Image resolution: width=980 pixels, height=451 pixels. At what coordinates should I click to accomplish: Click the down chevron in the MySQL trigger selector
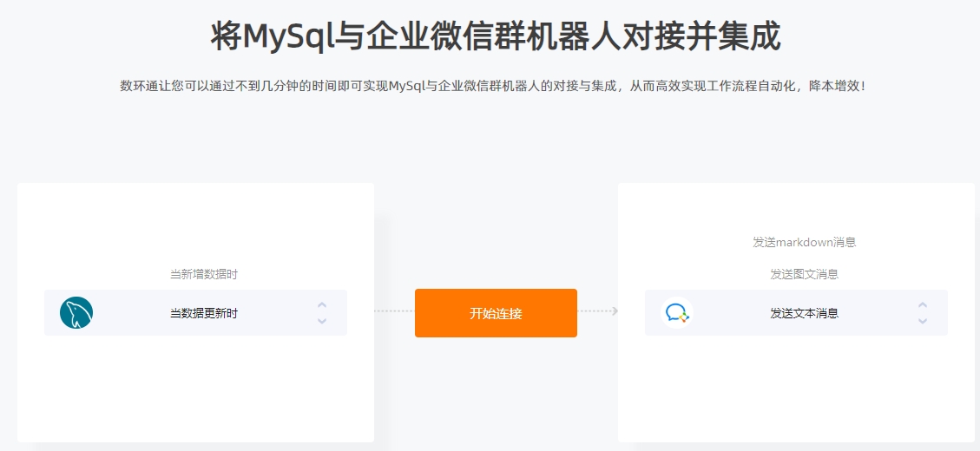(322, 321)
